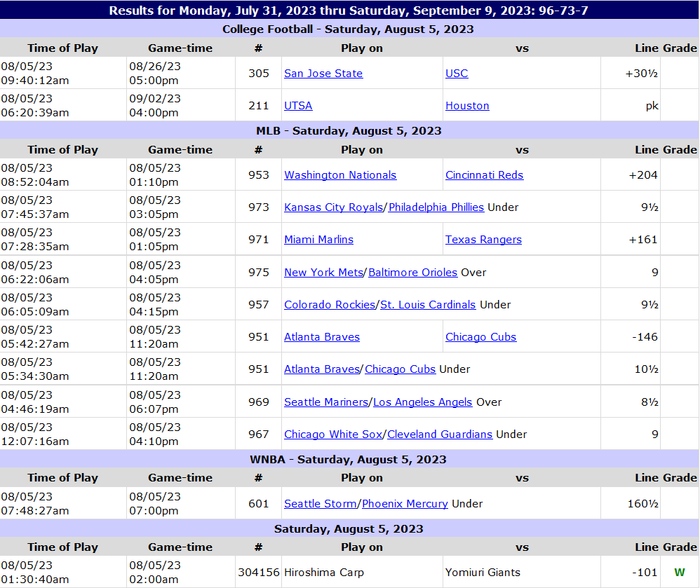Click the +161 line value
This screenshot has width=700, height=588.
coord(643,240)
